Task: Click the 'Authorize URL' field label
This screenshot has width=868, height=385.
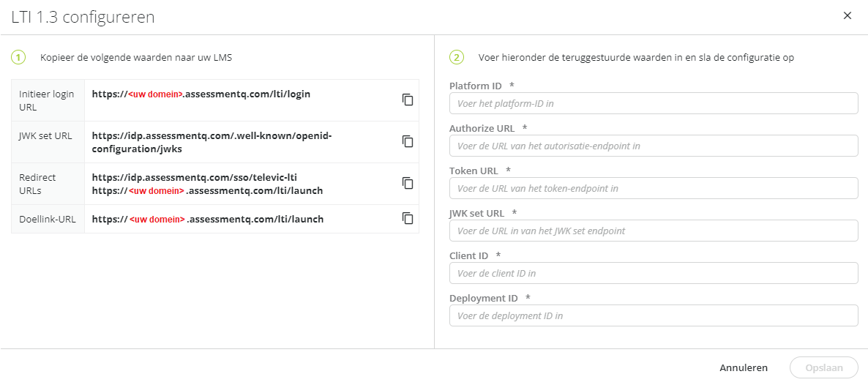Action: click(482, 129)
